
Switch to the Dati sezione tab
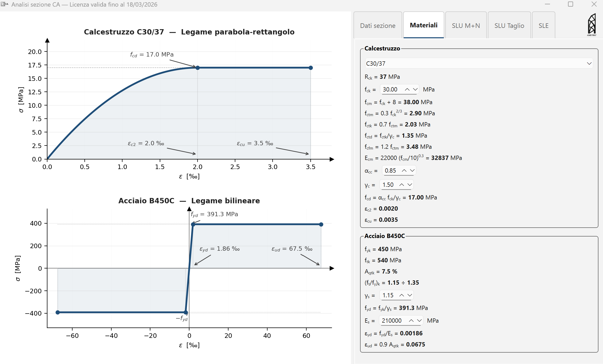click(378, 26)
